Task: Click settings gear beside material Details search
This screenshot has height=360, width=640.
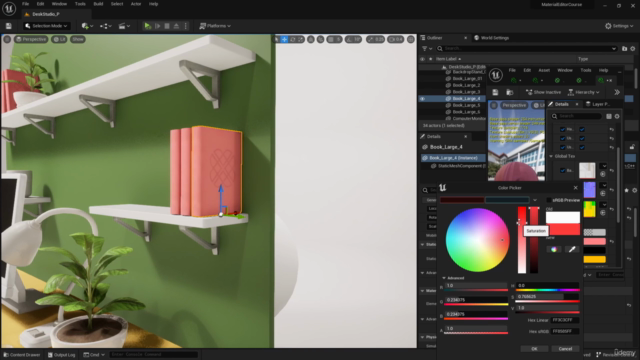Action: 617,116
